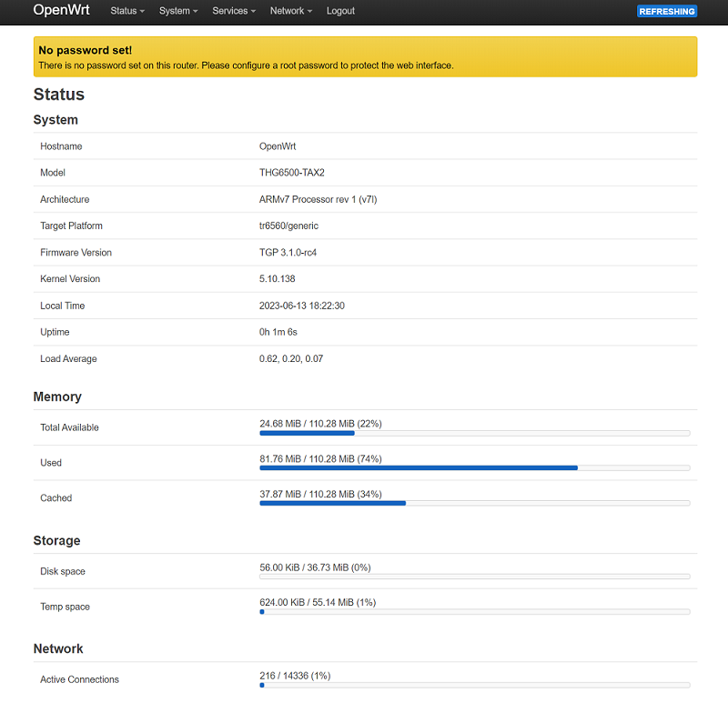Click the Memory section heading

click(57, 397)
